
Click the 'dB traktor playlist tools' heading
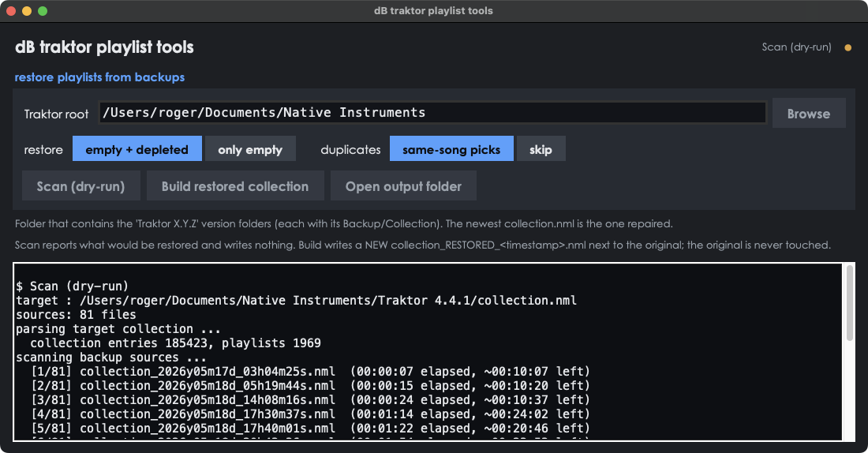point(104,47)
